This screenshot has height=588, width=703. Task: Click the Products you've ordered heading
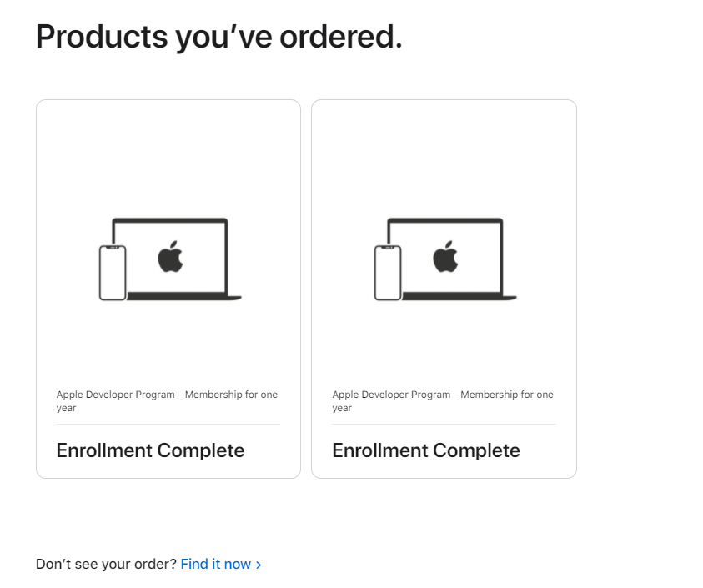218,36
